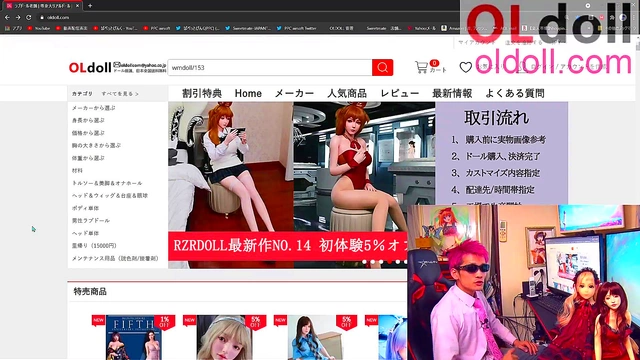
Task: Click the mail envelope icon by logo
Action: pos(117,64)
